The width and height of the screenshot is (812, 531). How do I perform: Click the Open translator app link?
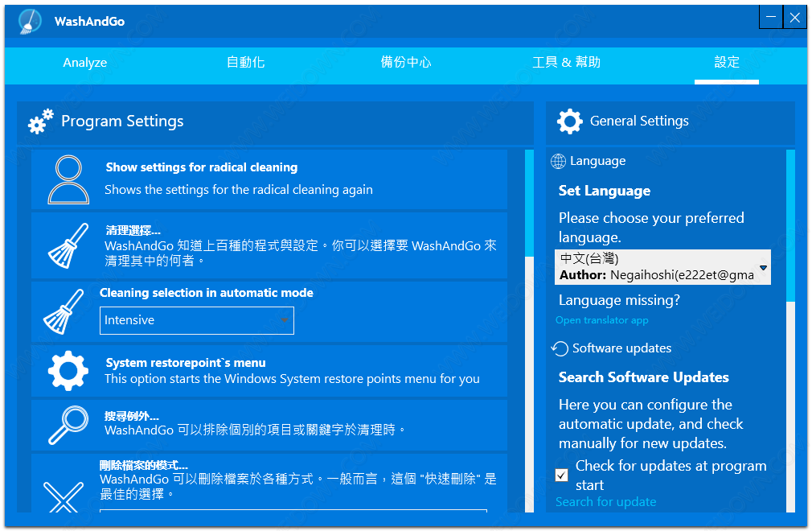601,321
